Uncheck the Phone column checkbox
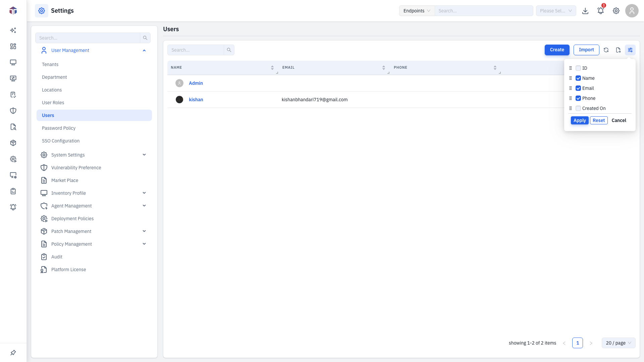Viewport: 644px width, 362px height. tap(578, 98)
